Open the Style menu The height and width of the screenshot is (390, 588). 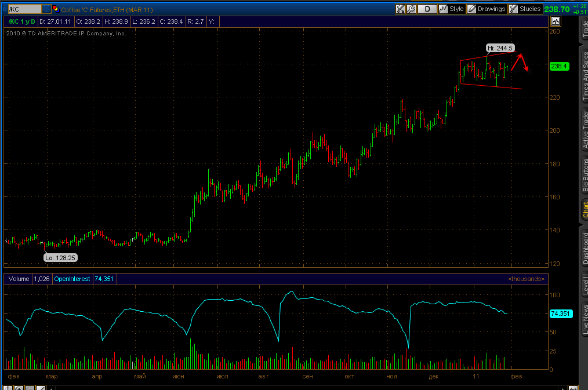[452, 9]
